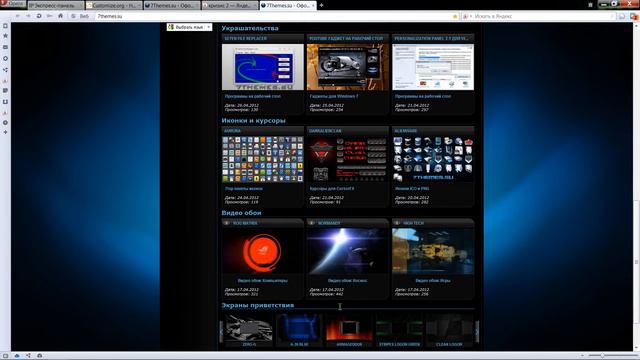
Task: Open the Выбрать язык language dropdown
Action: [189, 27]
